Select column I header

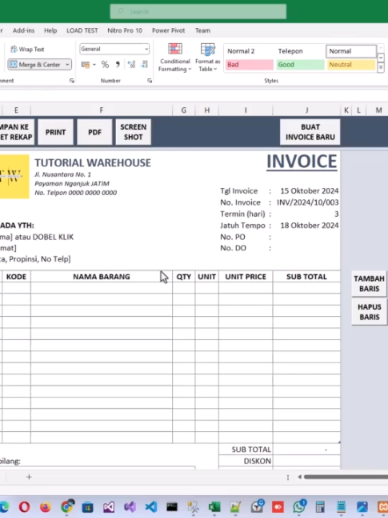pos(246,110)
